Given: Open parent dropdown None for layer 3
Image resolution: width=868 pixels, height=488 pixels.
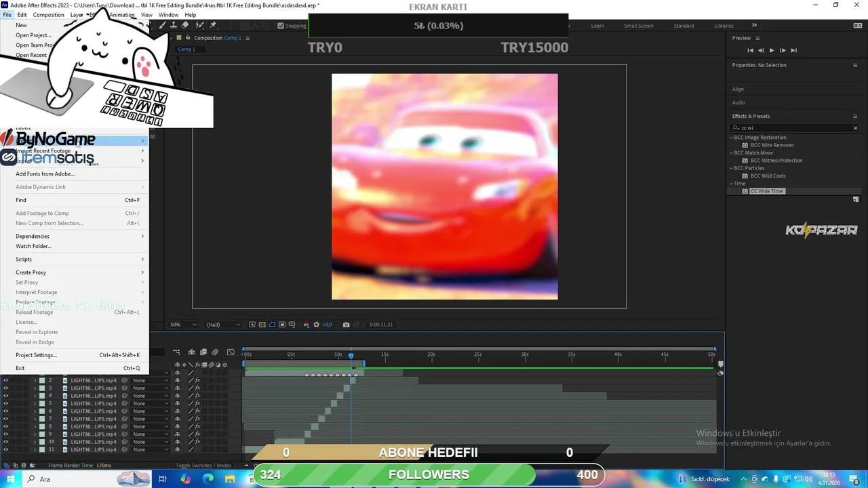Looking at the screenshot, I should (151, 388).
